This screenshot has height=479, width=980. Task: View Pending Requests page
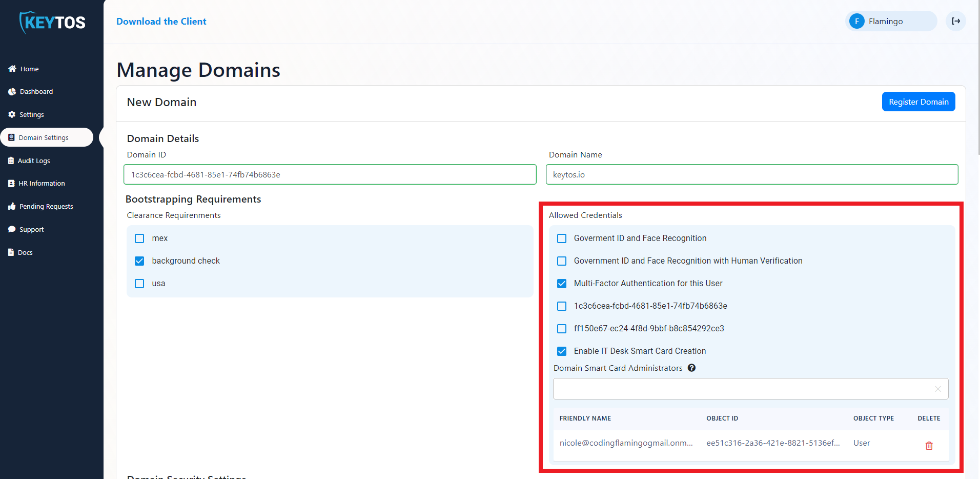[x=46, y=206]
